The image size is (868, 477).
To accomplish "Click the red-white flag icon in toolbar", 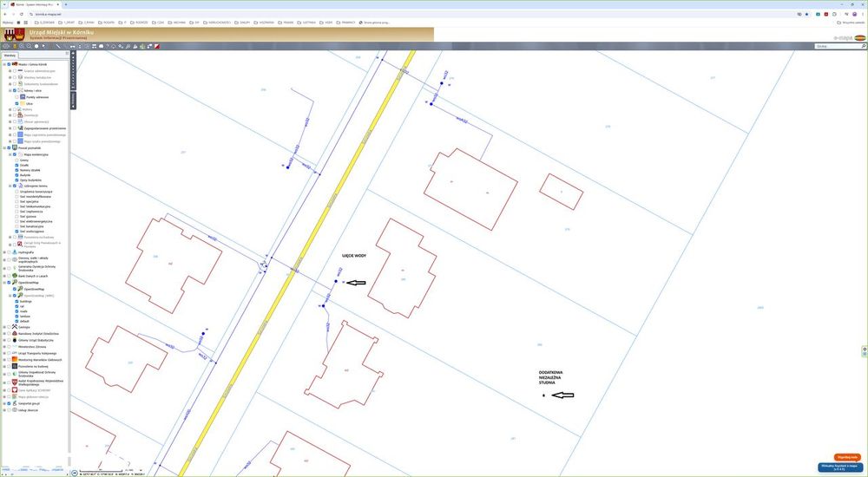I will [157, 47].
